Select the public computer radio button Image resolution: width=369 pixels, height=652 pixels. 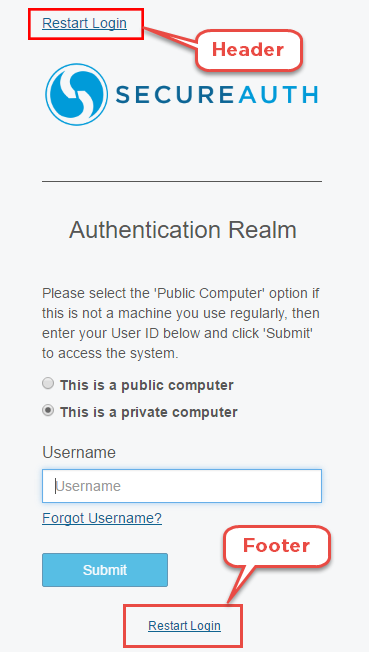pos(49,383)
